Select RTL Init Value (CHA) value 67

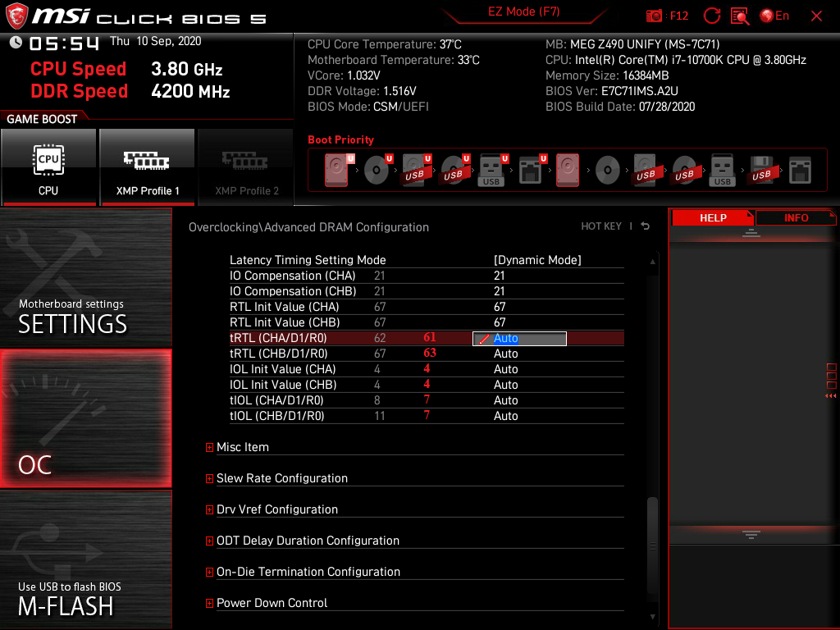(500, 307)
